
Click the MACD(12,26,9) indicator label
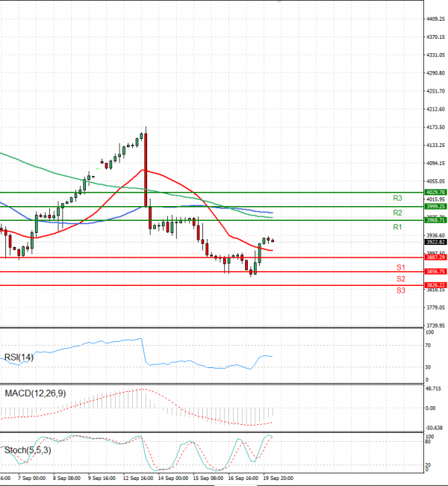point(35,393)
